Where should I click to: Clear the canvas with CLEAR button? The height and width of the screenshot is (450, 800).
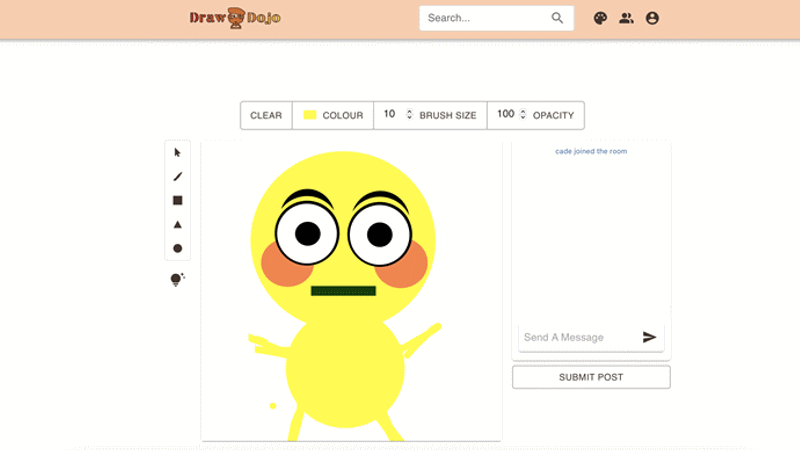click(x=266, y=115)
